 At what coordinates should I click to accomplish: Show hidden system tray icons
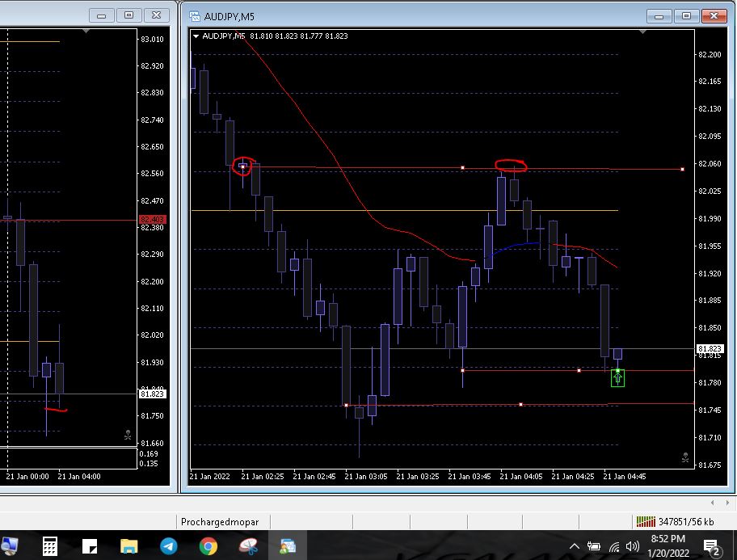575,547
